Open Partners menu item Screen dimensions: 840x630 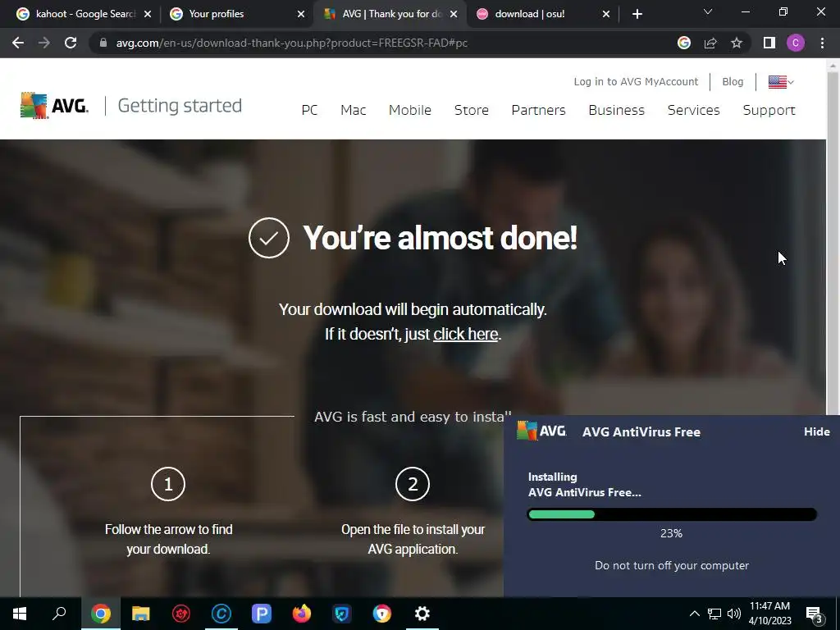pos(538,110)
